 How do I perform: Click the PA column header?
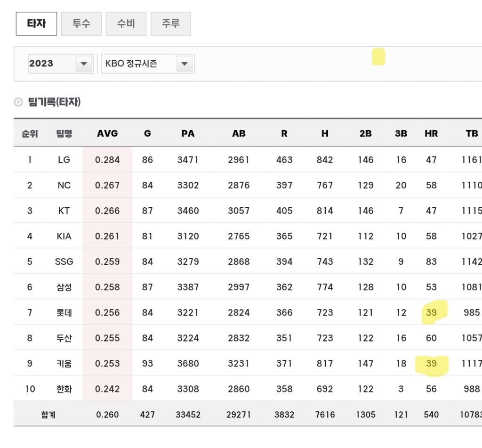coord(188,133)
